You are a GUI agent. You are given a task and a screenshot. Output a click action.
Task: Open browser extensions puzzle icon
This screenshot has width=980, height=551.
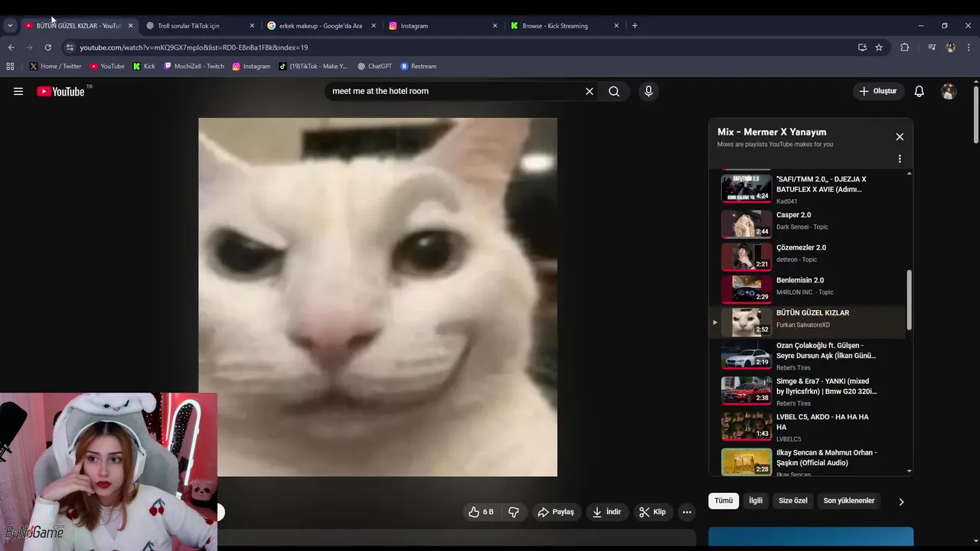(904, 47)
